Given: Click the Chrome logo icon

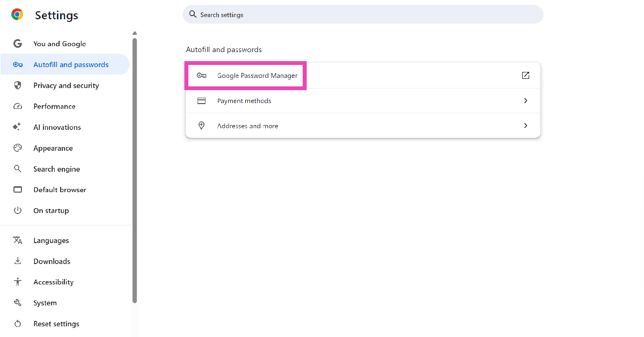Looking at the screenshot, I should click(x=17, y=15).
